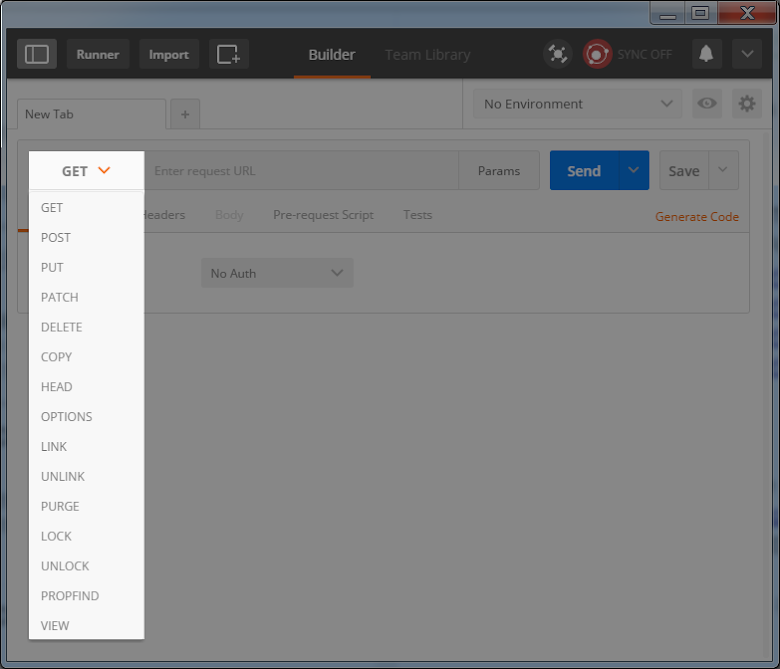780x669 pixels.
Task: Toggle the sidebar panel icon
Action: pos(37,54)
